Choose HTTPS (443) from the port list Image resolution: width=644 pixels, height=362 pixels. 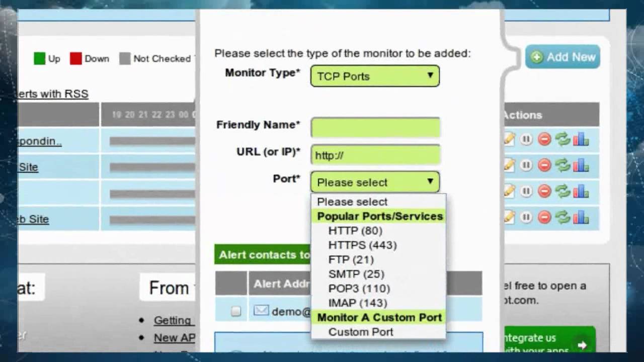pos(362,245)
